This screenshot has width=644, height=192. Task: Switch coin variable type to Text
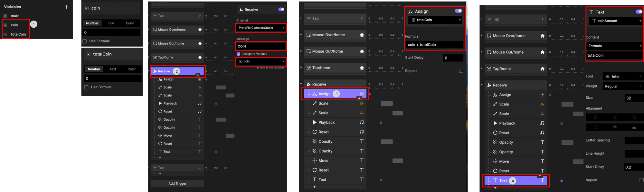pyautogui.click(x=111, y=23)
